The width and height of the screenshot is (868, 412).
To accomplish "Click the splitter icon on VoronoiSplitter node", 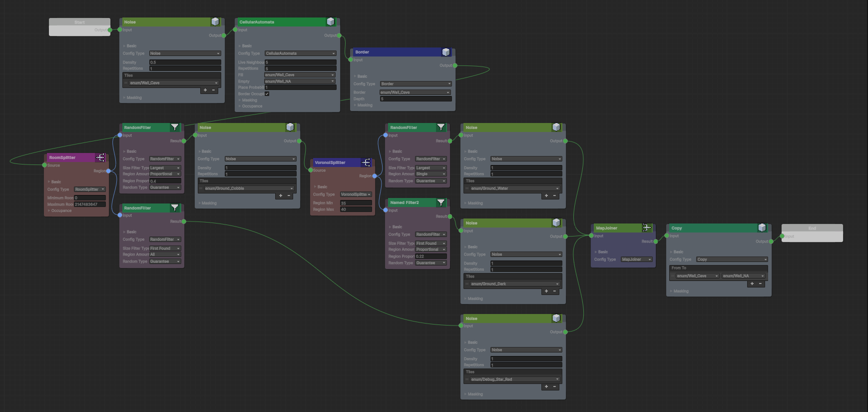I will pos(366,162).
